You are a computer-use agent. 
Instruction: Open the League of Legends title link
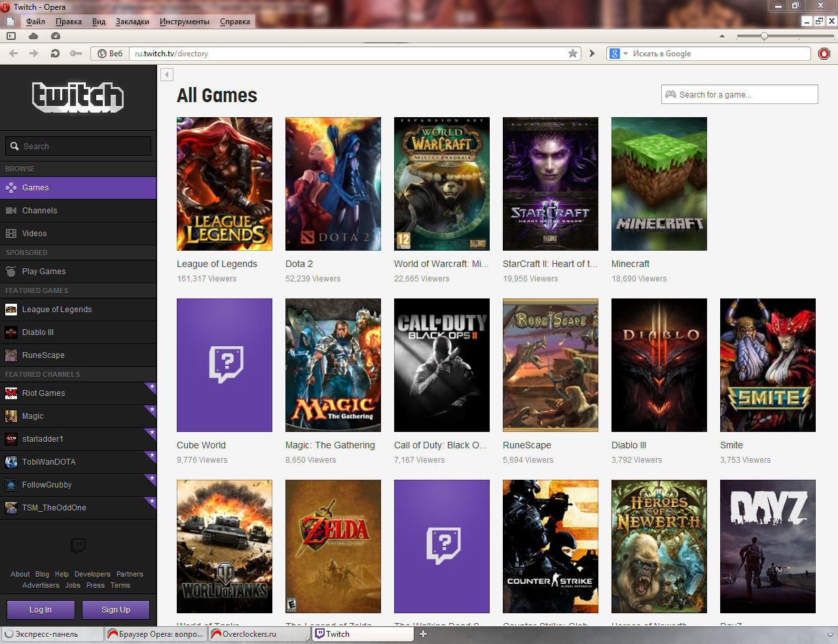click(217, 264)
